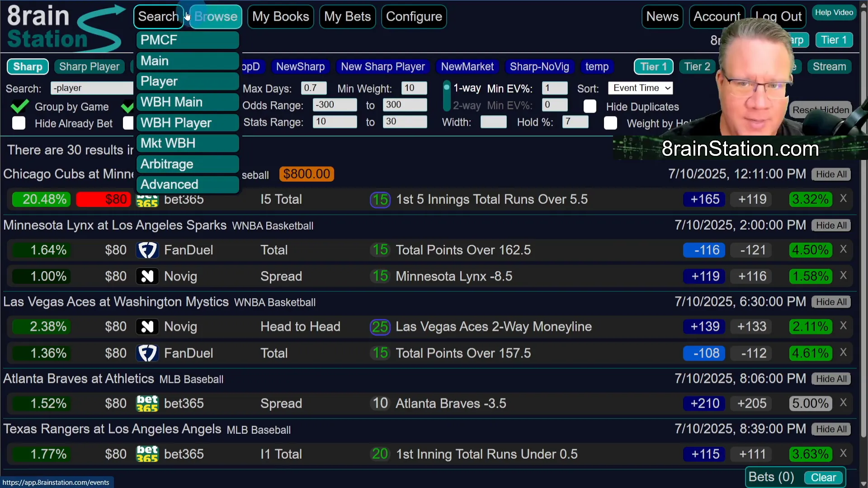Remove the 1st Inning Total Runs Under row with X
This screenshot has height=488, width=868.
pyautogui.click(x=843, y=454)
